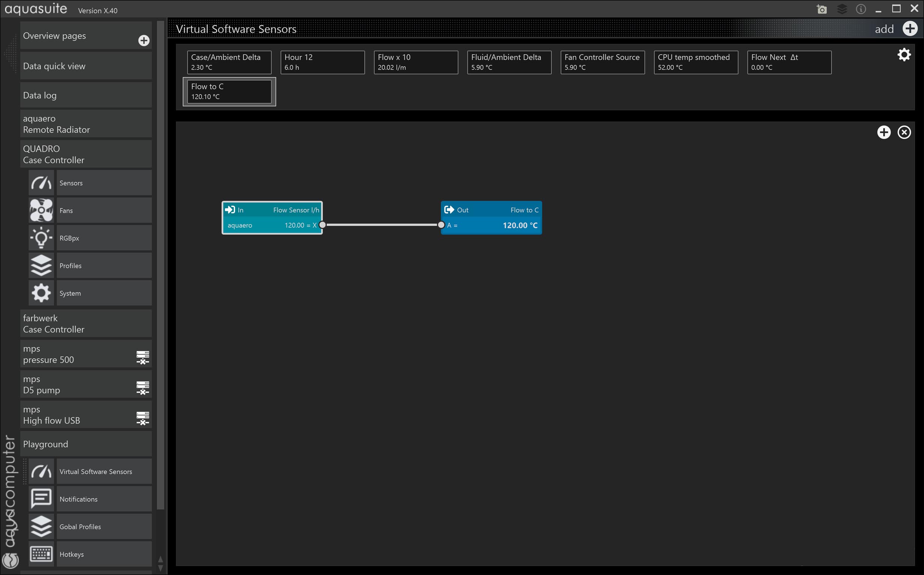The width and height of the screenshot is (924, 575).
Task: Click the connection line between nodes
Action: tap(382, 225)
